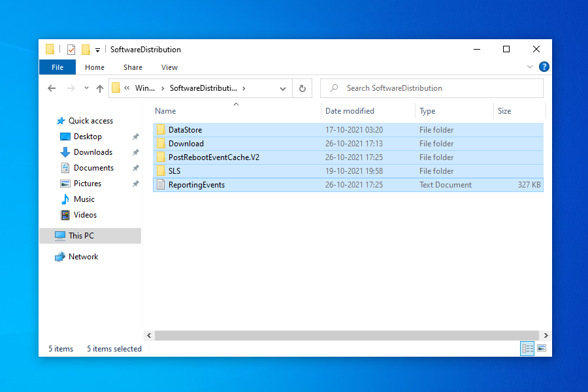Switch to Large icons view in status bar

(541, 349)
